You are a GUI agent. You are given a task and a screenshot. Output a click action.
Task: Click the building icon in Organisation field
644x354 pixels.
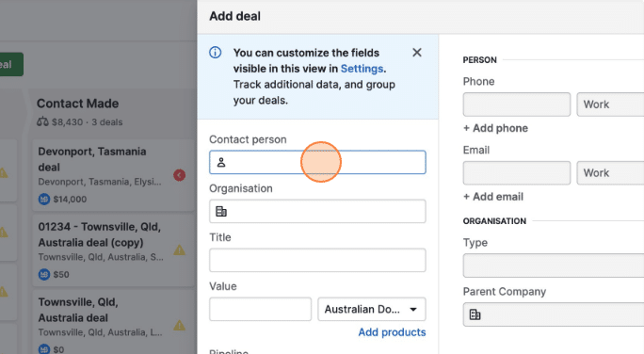[x=221, y=212]
